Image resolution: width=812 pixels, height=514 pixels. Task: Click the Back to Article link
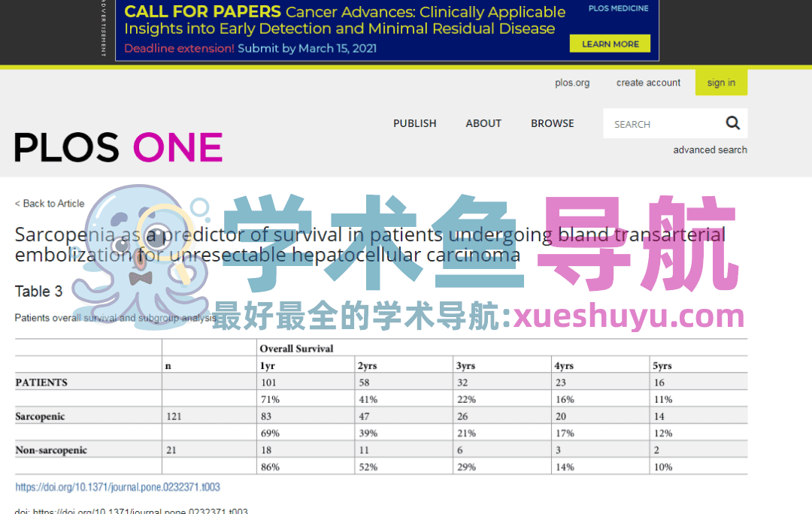50,204
